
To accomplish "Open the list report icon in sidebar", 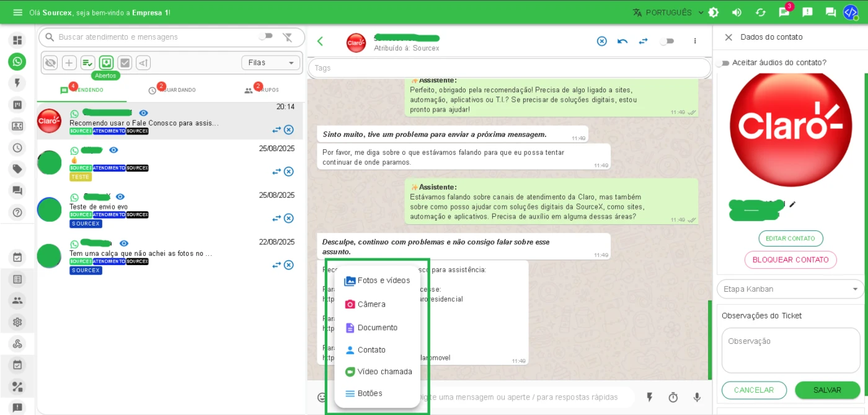I will pos(17,279).
